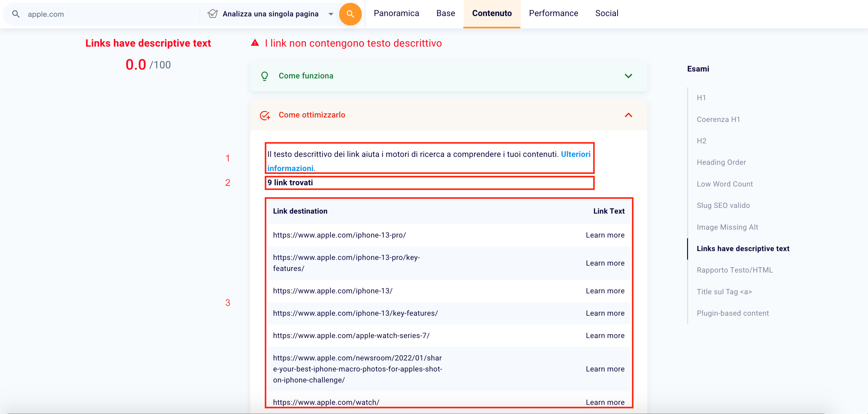868x414 pixels.
Task: Click the iphone-13/key-features/ URL
Action: click(x=355, y=313)
